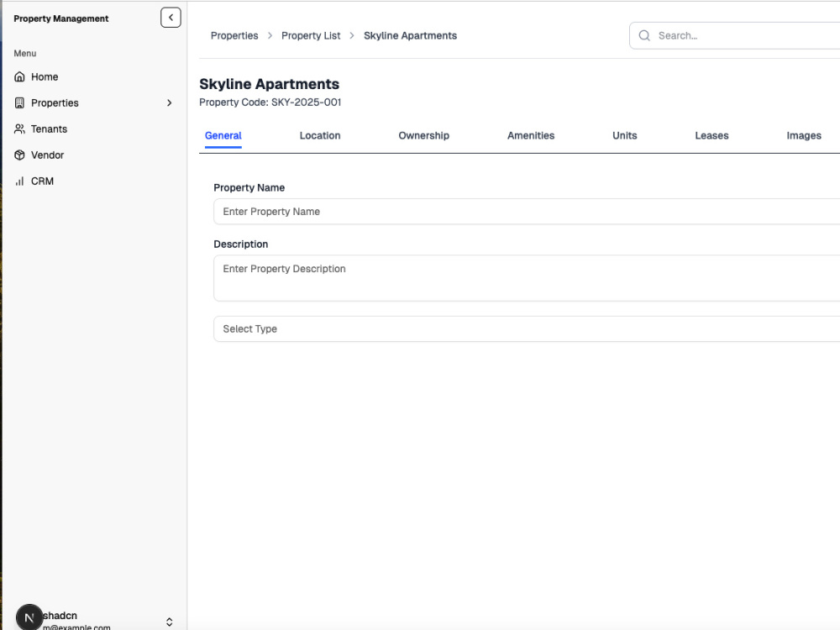Open the Home menu item

tap(94, 76)
